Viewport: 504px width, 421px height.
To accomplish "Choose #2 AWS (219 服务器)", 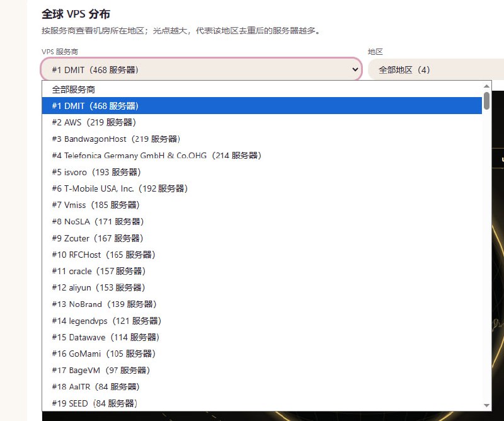I will point(261,122).
